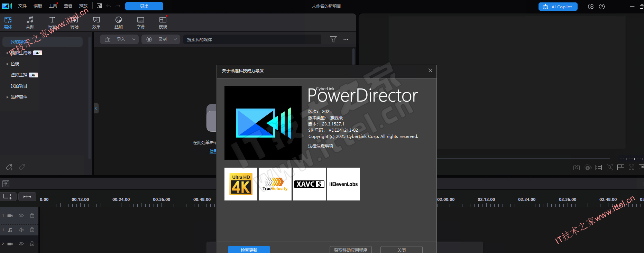This screenshot has height=253, width=644.
Task: Focus the 搜索我的媒体 search field
Action: 252,39
